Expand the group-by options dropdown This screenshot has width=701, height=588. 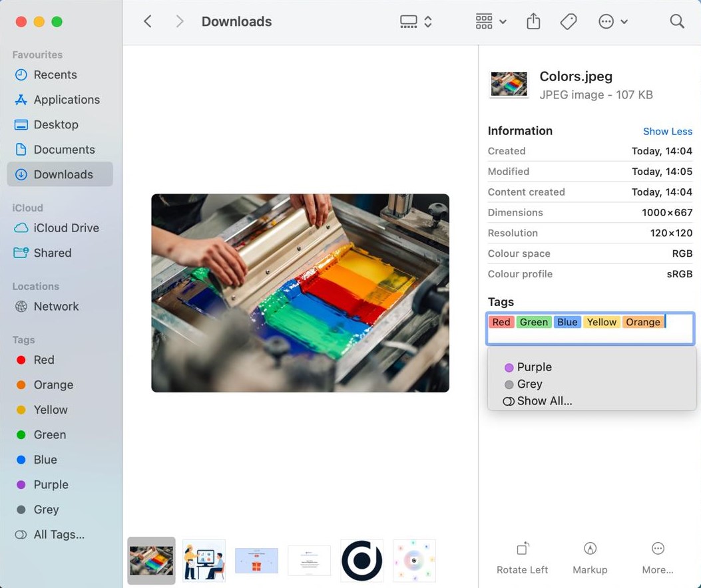[491, 22]
